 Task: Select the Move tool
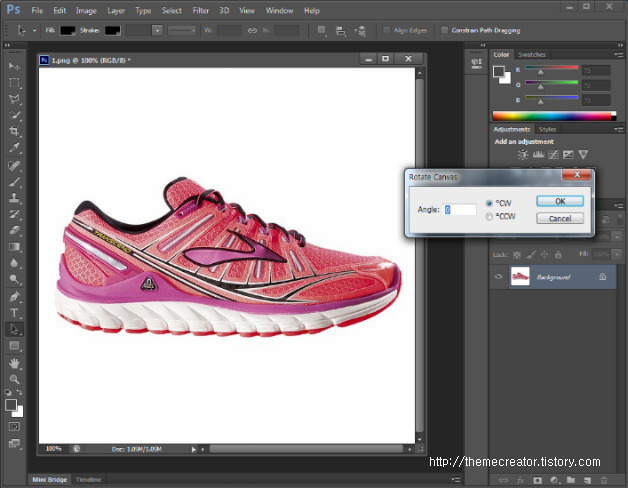14,66
